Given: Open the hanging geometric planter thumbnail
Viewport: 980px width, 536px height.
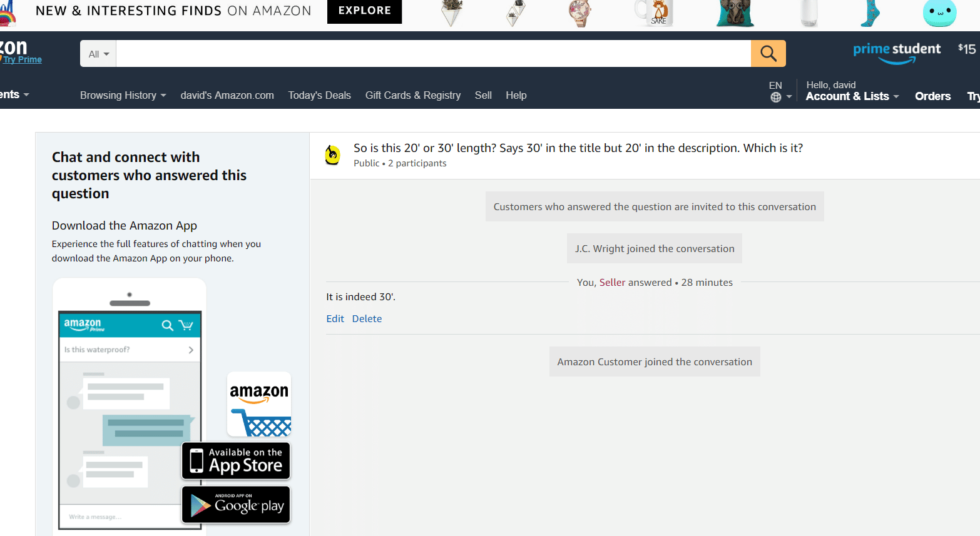Looking at the screenshot, I should tap(515, 13).
